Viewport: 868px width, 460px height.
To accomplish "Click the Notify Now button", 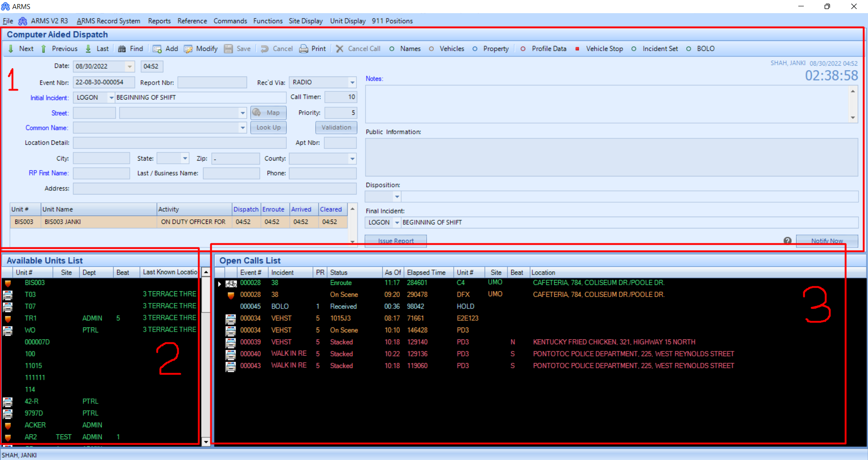I will [x=826, y=241].
